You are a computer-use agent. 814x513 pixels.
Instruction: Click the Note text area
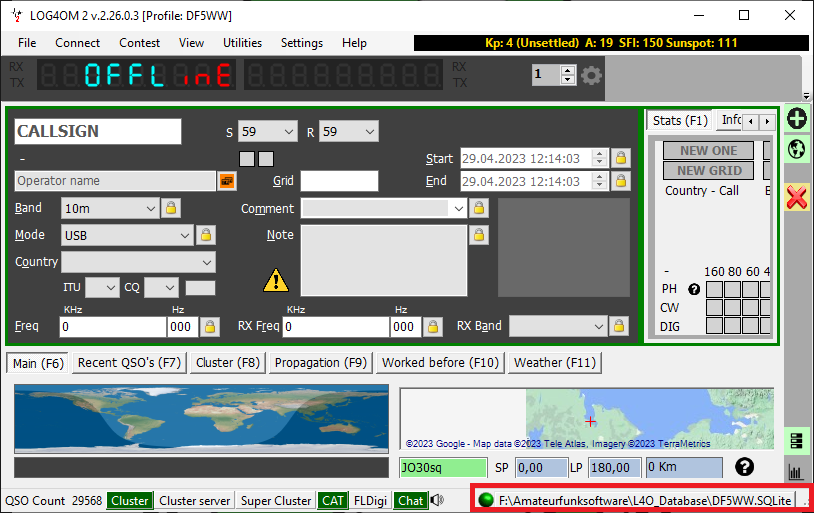(384, 260)
